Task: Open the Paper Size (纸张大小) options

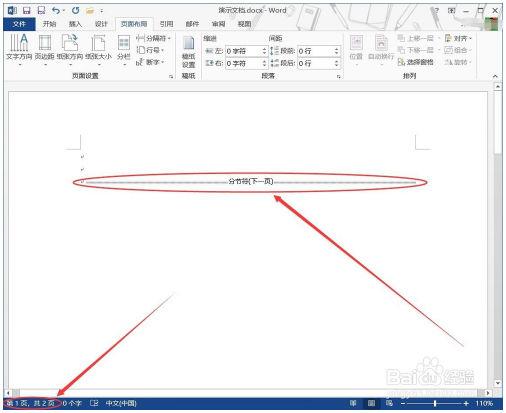Action: coord(98,49)
